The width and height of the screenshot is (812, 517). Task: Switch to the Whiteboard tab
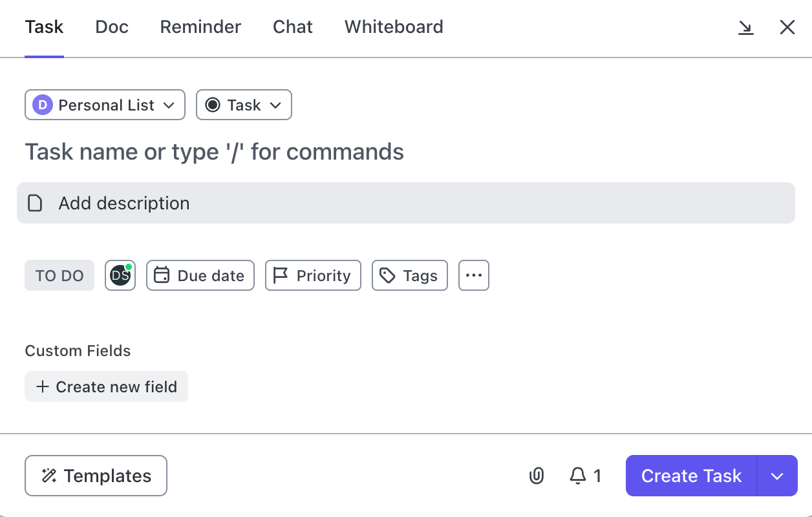pos(394,27)
